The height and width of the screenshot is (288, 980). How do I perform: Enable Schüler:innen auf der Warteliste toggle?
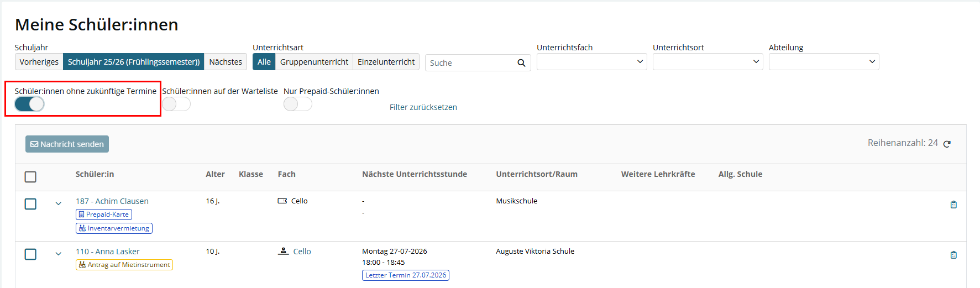(x=176, y=104)
